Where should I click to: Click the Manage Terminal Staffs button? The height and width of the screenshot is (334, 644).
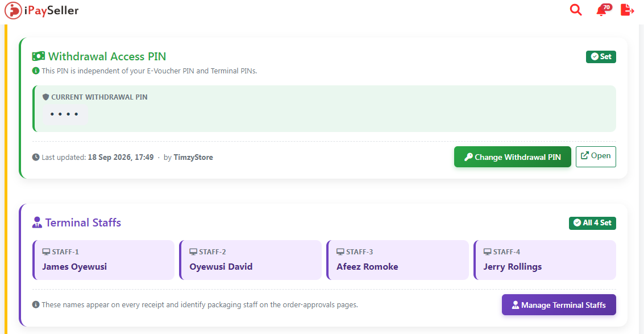click(x=559, y=305)
